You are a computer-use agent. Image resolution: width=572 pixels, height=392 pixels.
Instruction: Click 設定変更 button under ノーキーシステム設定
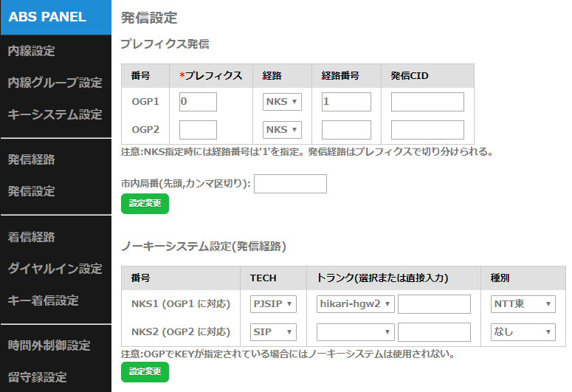click(x=145, y=372)
